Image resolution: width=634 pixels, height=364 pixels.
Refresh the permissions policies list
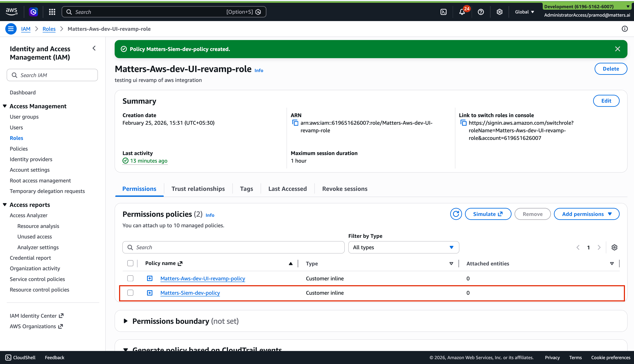click(x=456, y=214)
